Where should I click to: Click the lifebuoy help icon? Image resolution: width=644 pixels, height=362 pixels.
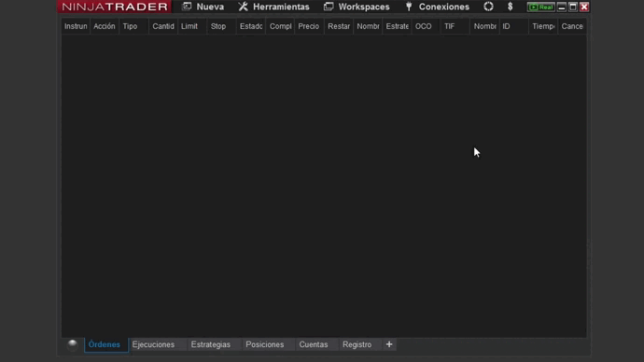[x=488, y=7]
